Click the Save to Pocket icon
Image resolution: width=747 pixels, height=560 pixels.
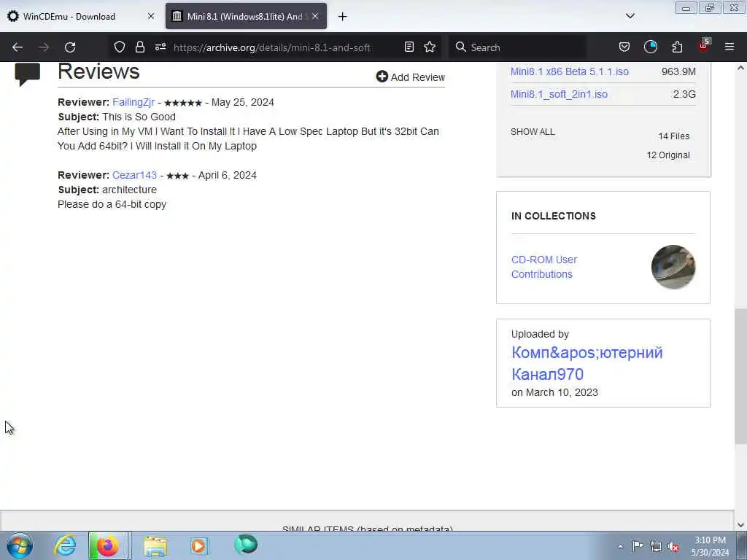(624, 47)
